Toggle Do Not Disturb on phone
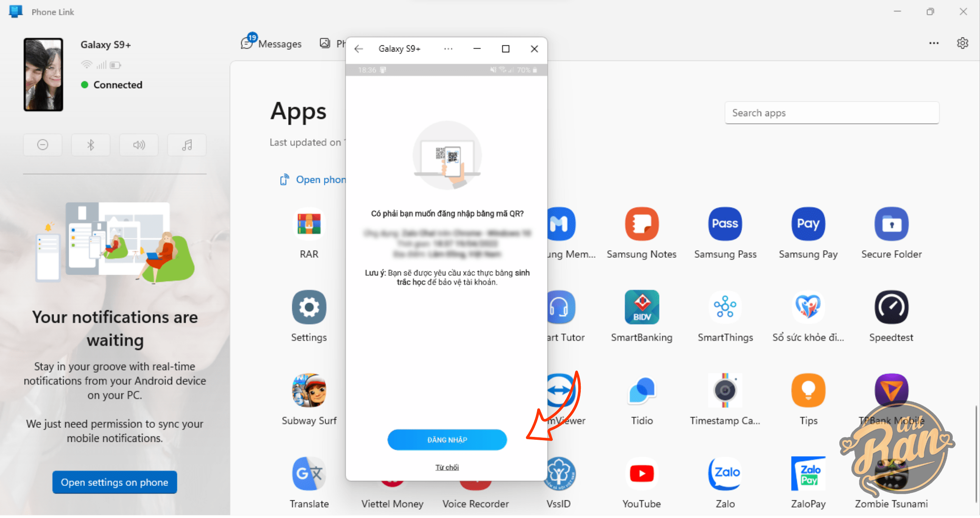This screenshot has width=980, height=518. (x=43, y=145)
